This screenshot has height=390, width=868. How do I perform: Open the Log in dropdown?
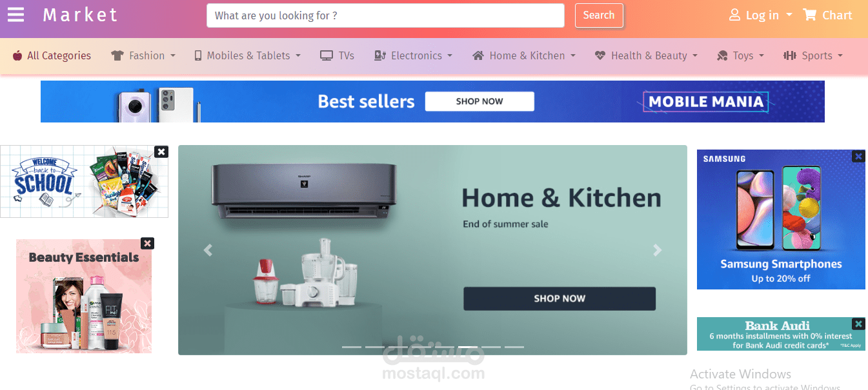(760, 15)
